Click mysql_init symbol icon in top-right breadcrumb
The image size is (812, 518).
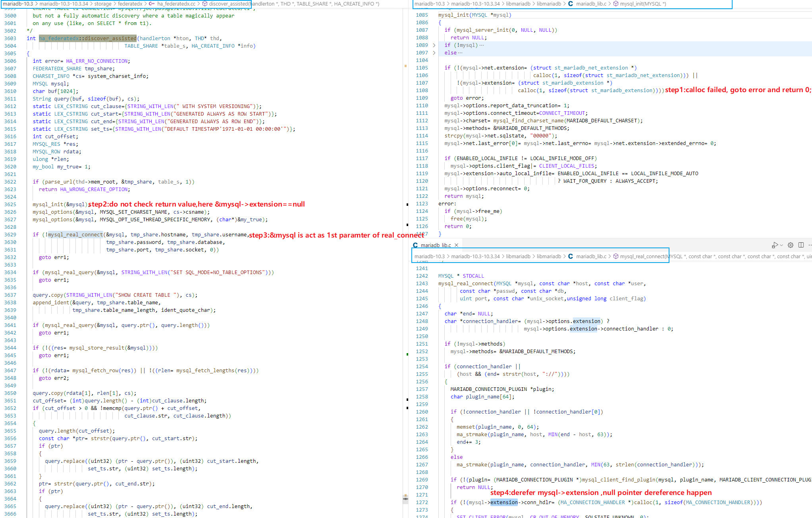pyautogui.click(x=616, y=4)
